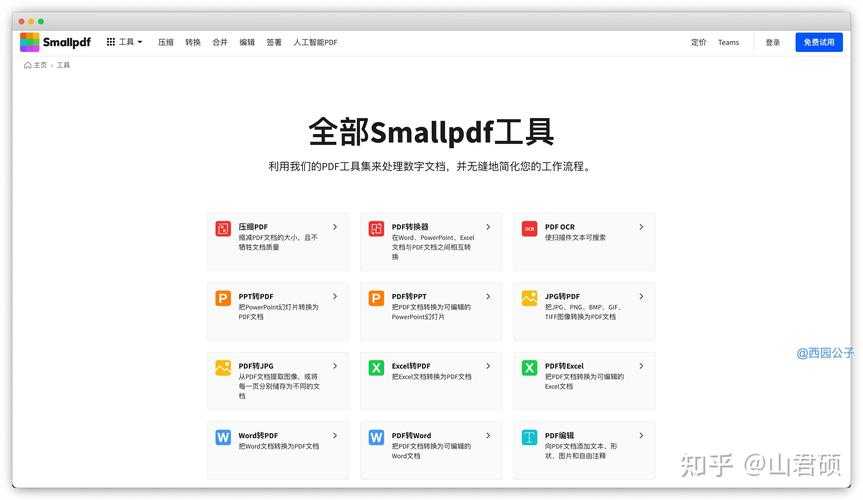Screen dimensions: 863x500
Task: Click the chevron on PDF转Word card
Action: point(488,435)
